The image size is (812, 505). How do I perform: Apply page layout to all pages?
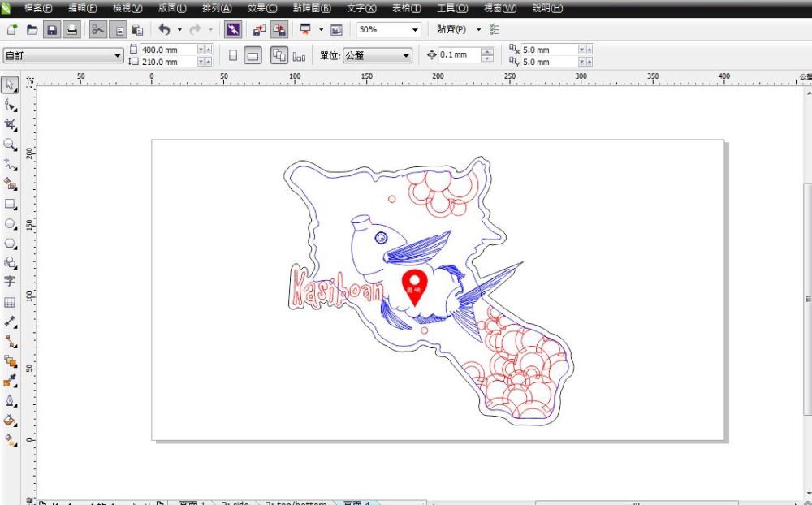coord(279,55)
